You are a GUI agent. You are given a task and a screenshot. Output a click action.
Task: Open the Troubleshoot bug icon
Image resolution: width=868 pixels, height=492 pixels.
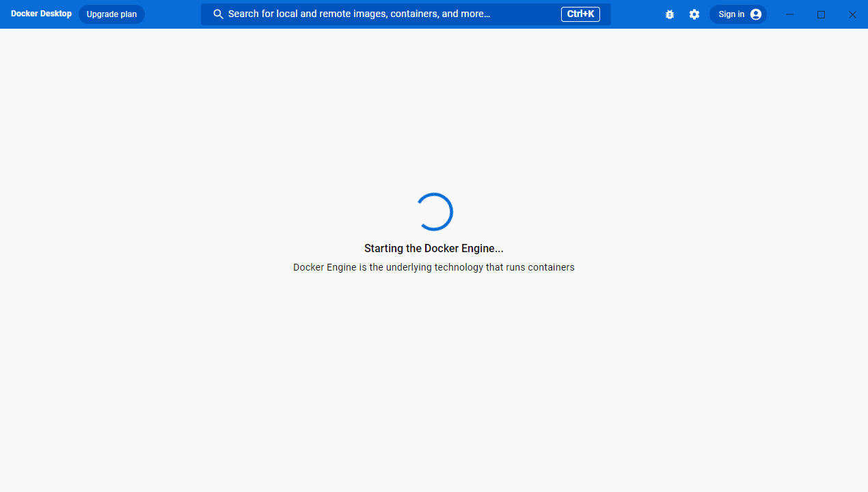pos(669,14)
